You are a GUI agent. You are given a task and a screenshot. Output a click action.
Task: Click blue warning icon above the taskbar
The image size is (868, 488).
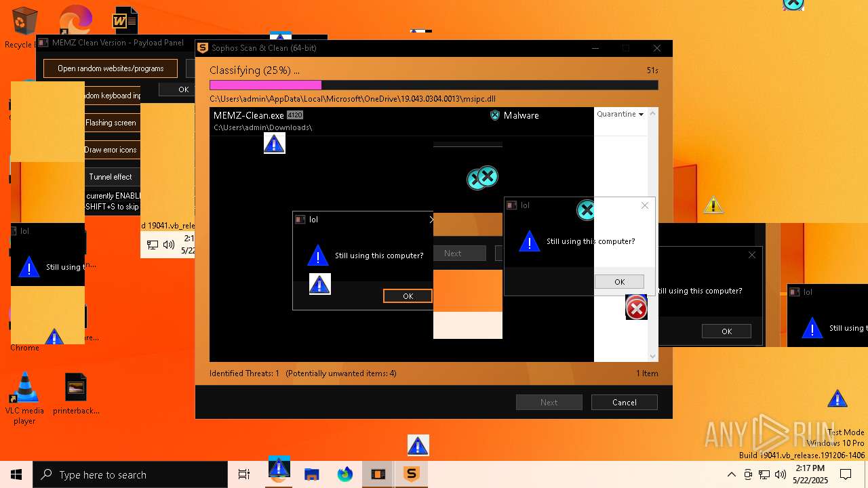coord(418,445)
